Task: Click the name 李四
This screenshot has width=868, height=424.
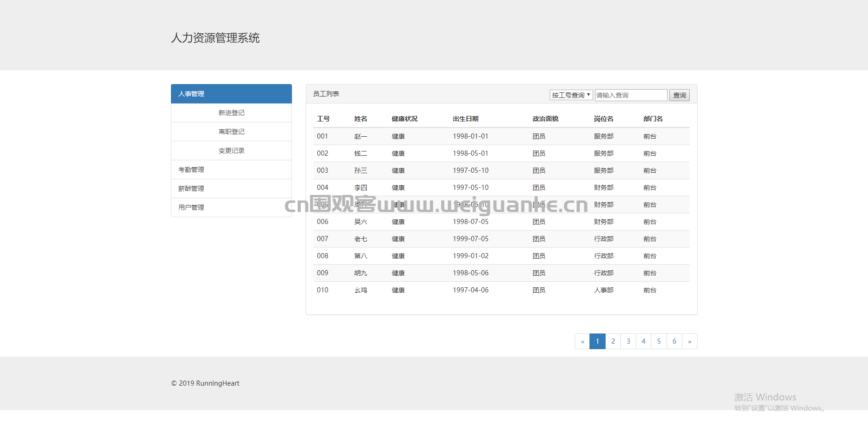Action: click(361, 188)
